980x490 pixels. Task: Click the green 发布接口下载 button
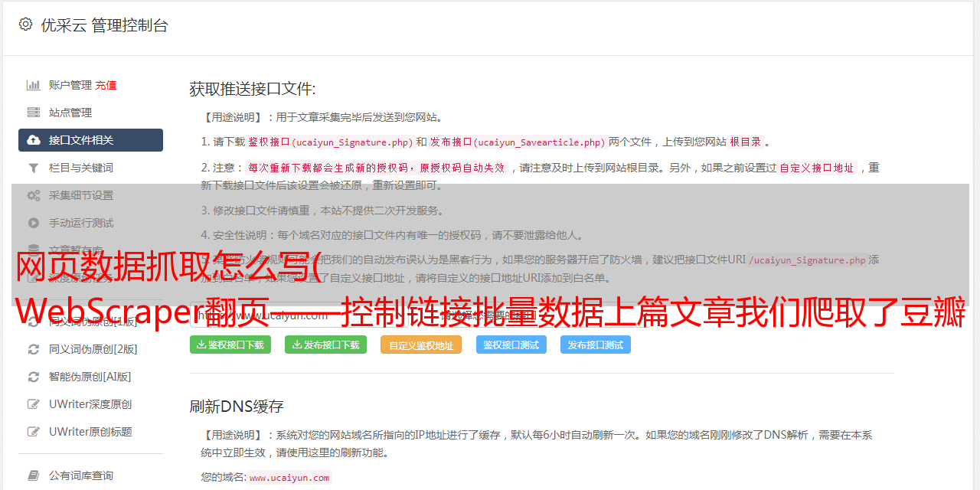tap(325, 345)
